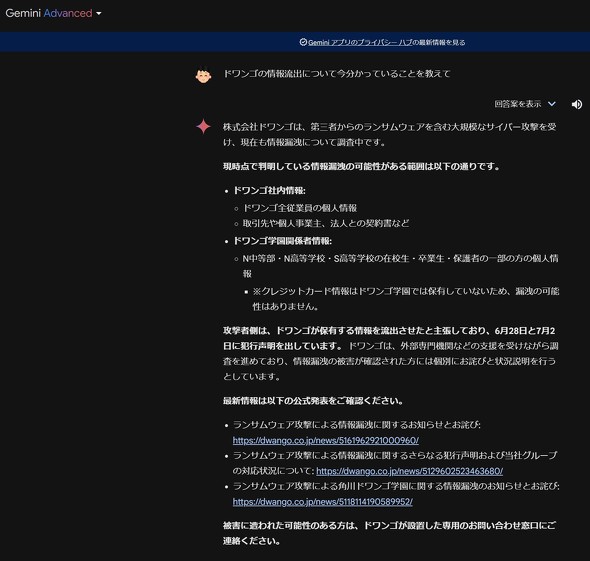Click the bullet text ランサムウェア攻撃による角川ドワンゴ学園
590x561 pixels.
(x=396, y=487)
